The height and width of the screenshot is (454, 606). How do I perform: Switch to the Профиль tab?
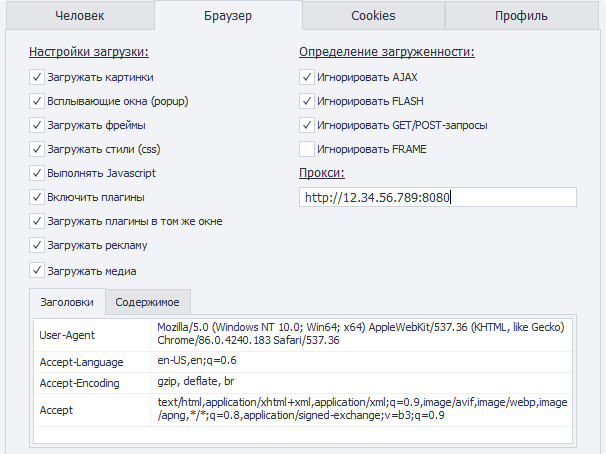click(520, 16)
